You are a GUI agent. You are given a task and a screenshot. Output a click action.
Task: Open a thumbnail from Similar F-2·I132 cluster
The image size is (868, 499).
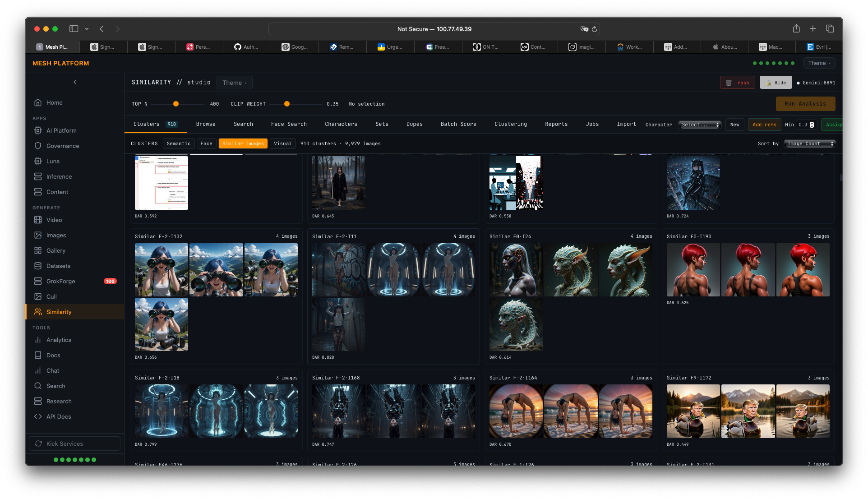point(161,270)
